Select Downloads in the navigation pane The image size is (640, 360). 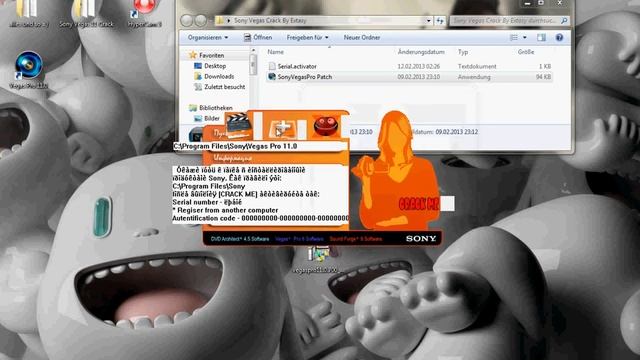219,76
